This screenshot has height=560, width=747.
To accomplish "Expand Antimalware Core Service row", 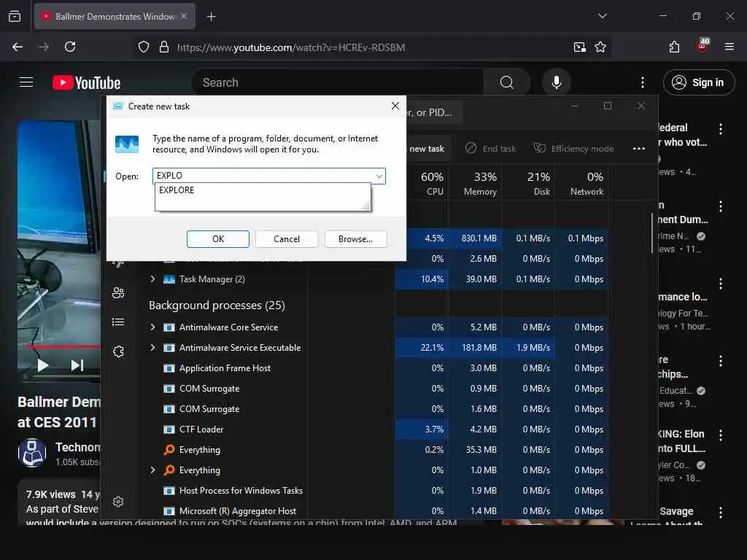I will [152, 327].
